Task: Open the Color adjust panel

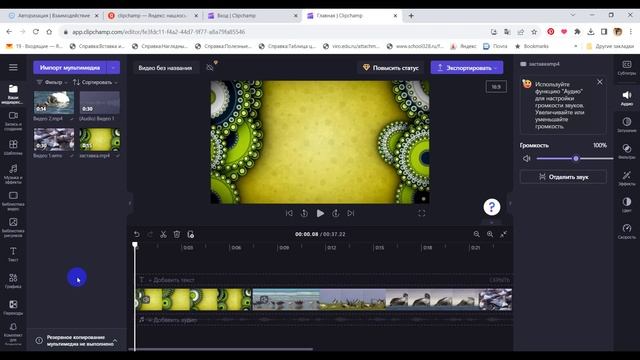Action: pyautogui.click(x=627, y=204)
